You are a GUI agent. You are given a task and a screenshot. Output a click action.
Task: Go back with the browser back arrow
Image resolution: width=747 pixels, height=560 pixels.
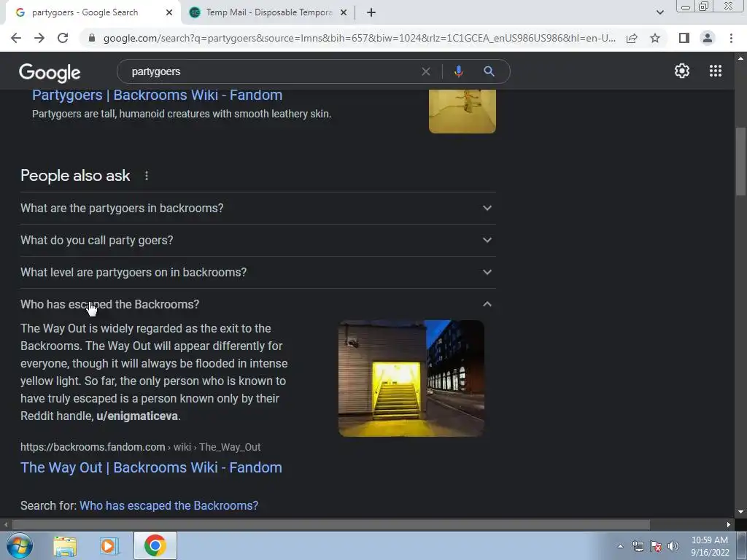click(x=16, y=38)
